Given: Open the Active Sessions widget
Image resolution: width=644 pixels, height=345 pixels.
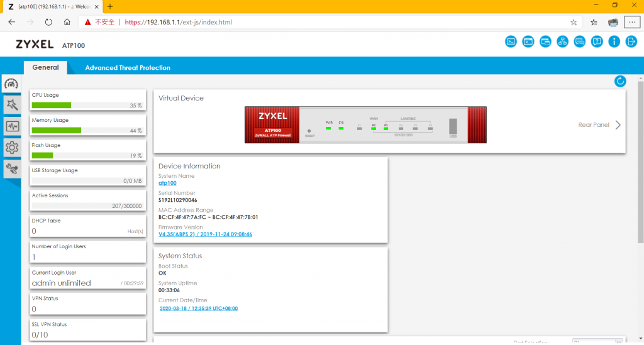Looking at the screenshot, I should (x=87, y=200).
